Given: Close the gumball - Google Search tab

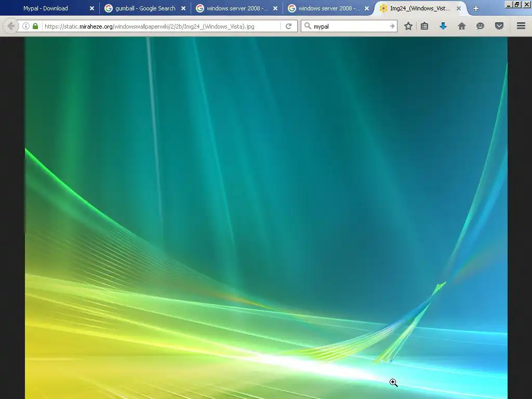Looking at the screenshot, I should point(183,8).
